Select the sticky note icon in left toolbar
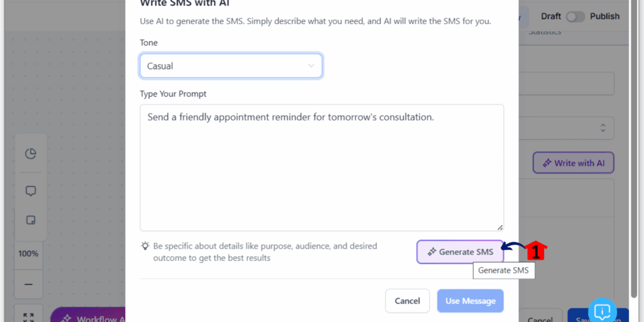This screenshot has width=644, height=322. (x=31, y=220)
